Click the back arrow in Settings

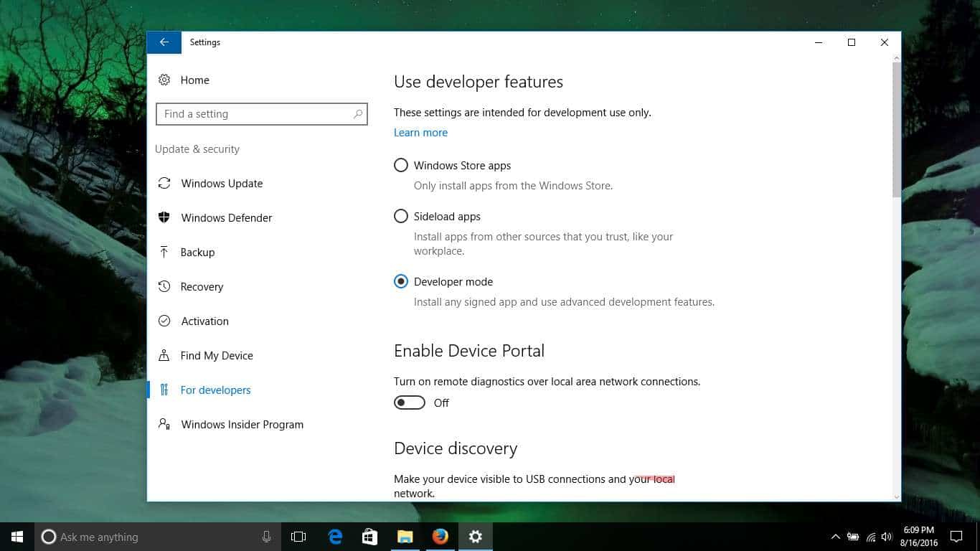point(164,42)
